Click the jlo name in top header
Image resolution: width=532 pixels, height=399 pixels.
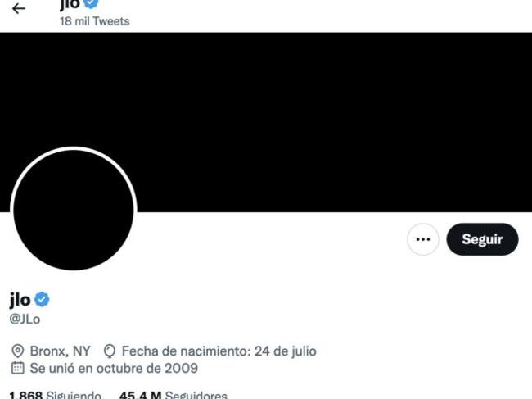point(70,4)
